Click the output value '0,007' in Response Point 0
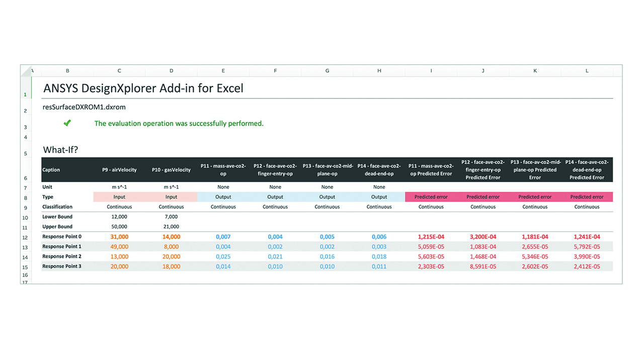Screen dimensions: 644x362 click(x=223, y=237)
